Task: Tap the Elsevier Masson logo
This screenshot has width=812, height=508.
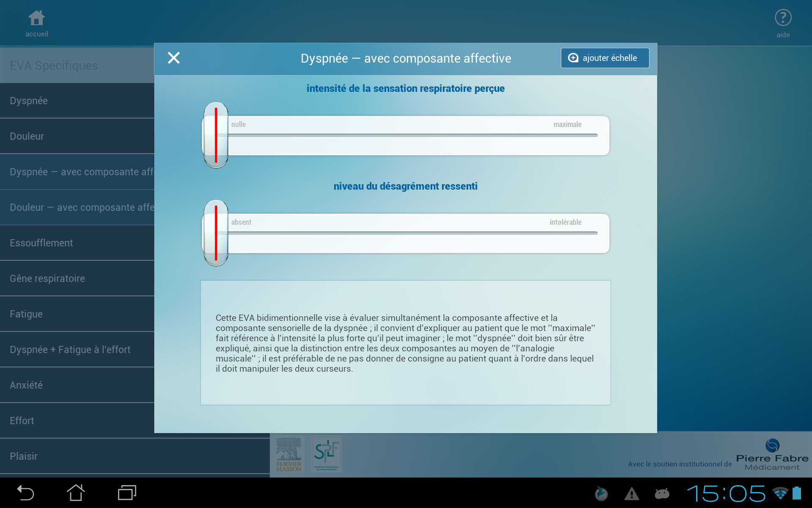Action: pos(289,454)
